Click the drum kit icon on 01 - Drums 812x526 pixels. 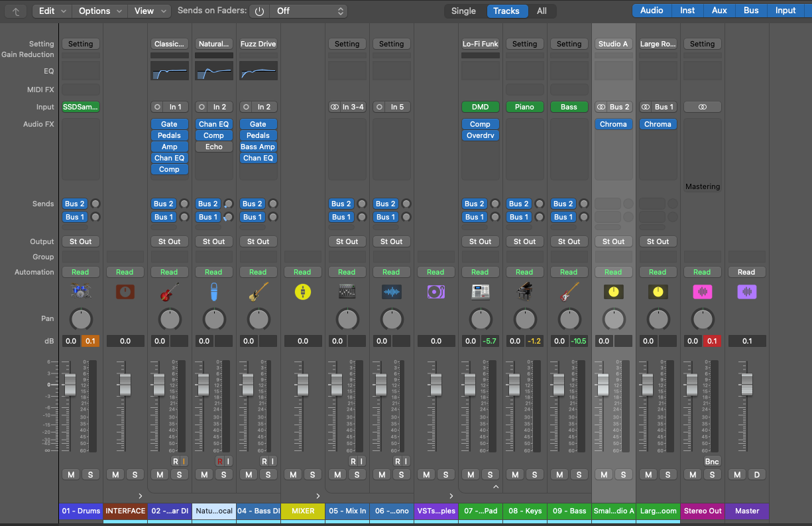tap(80, 291)
